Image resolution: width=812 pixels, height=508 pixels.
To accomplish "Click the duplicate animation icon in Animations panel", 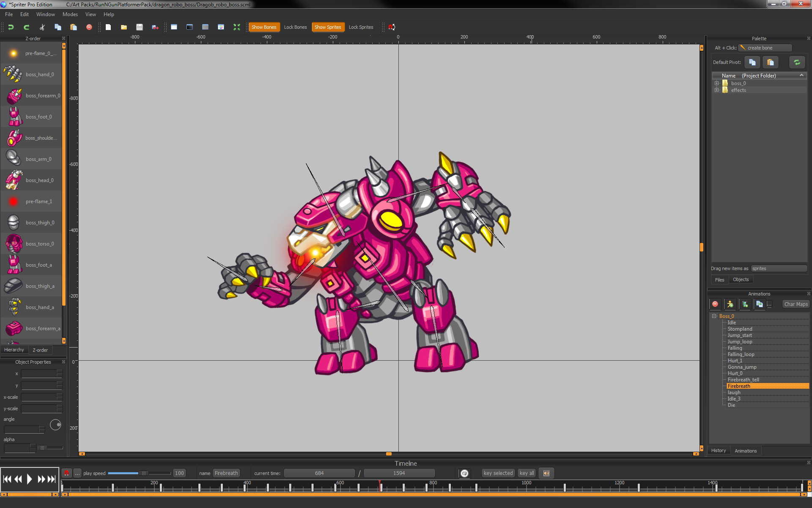I will tap(760, 304).
